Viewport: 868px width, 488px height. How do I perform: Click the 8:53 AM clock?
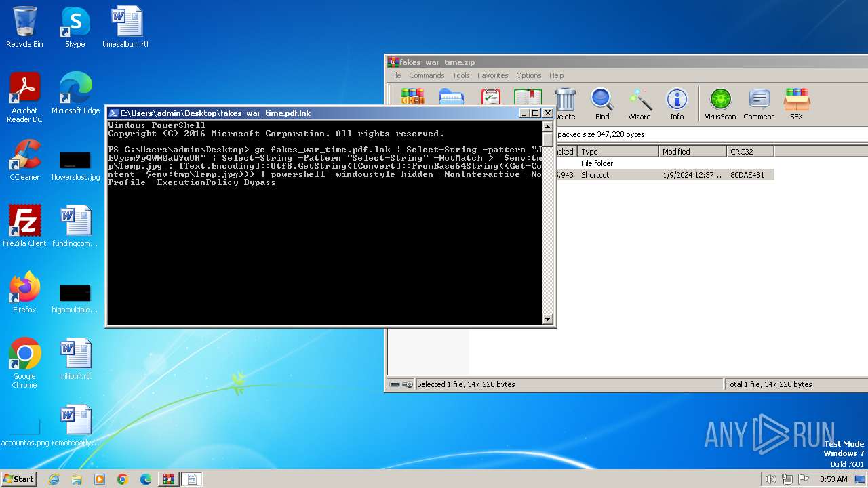pos(833,479)
